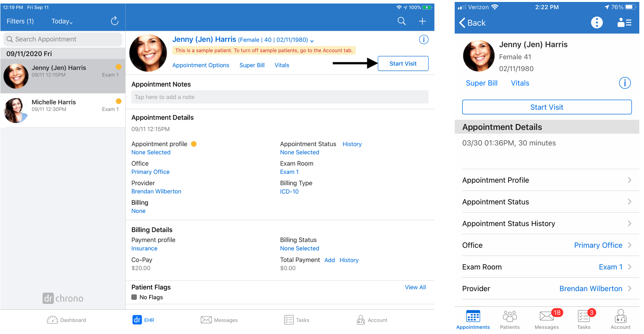Change Billing Status None Selected
Image resolution: width=644 pixels, height=334 pixels.
tap(299, 248)
